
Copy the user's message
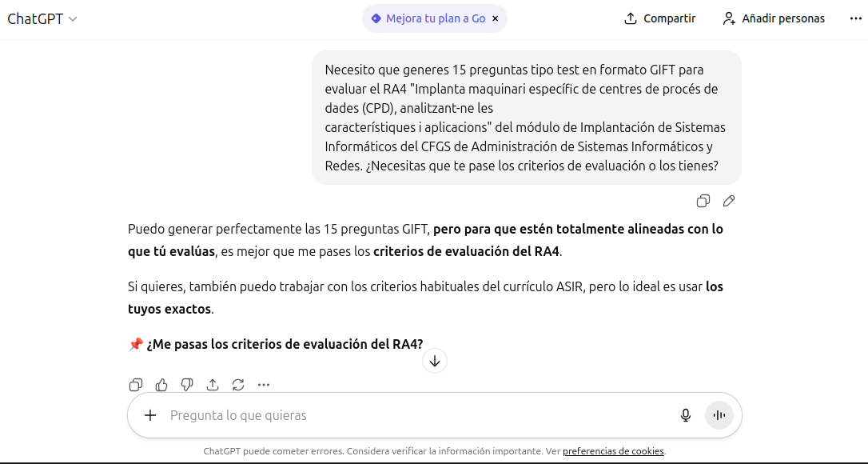[703, 201]
